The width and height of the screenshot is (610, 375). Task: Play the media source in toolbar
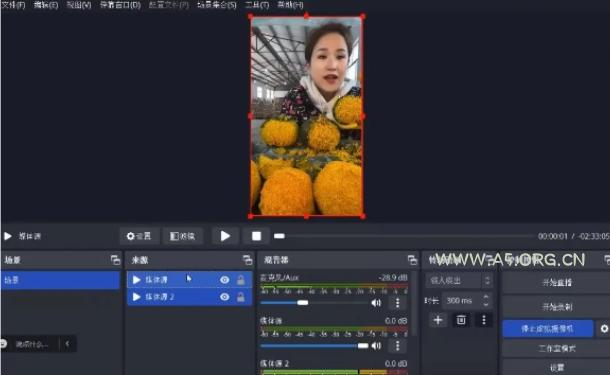pyautogui.click(x=225, y=236)
